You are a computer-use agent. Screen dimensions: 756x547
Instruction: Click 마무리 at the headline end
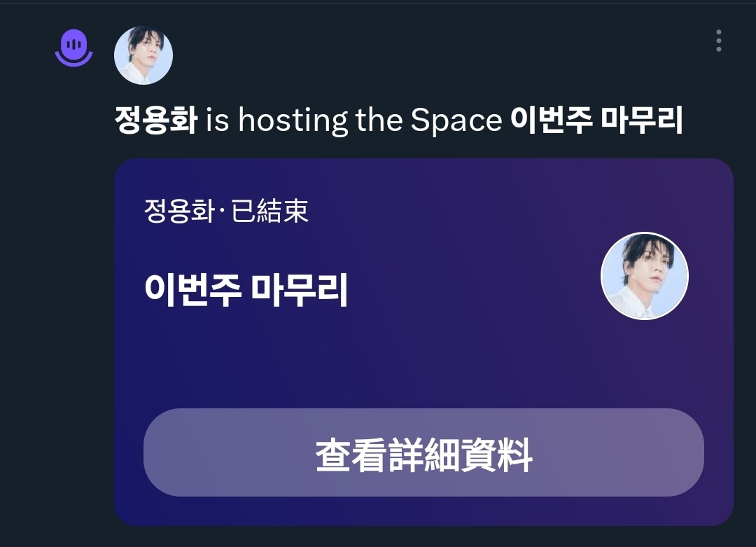point(642,120)
